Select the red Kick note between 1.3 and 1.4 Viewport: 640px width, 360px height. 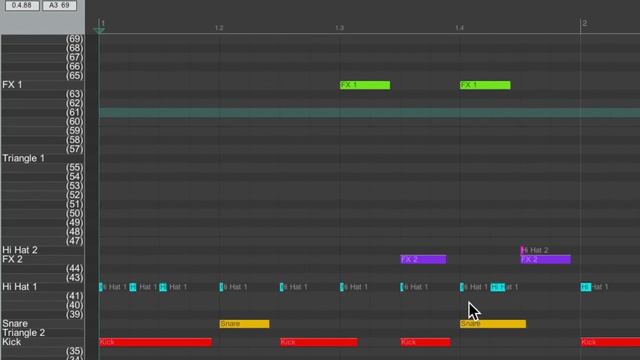click(x=426, y=342)
